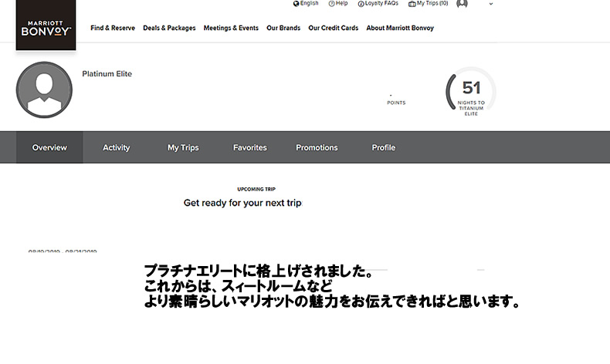Click the Help link
Image resolution: width=610 pixels, height=364 pixels.
[x=341, y=3]
